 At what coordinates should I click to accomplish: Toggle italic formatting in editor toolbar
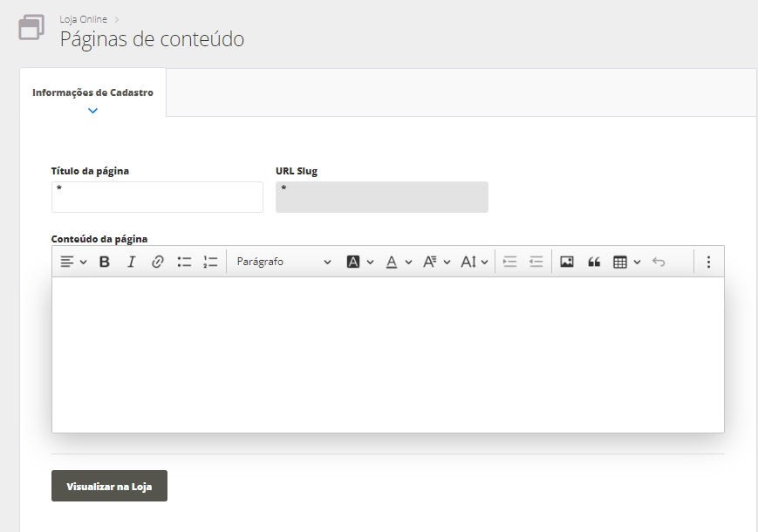[131, 262]
